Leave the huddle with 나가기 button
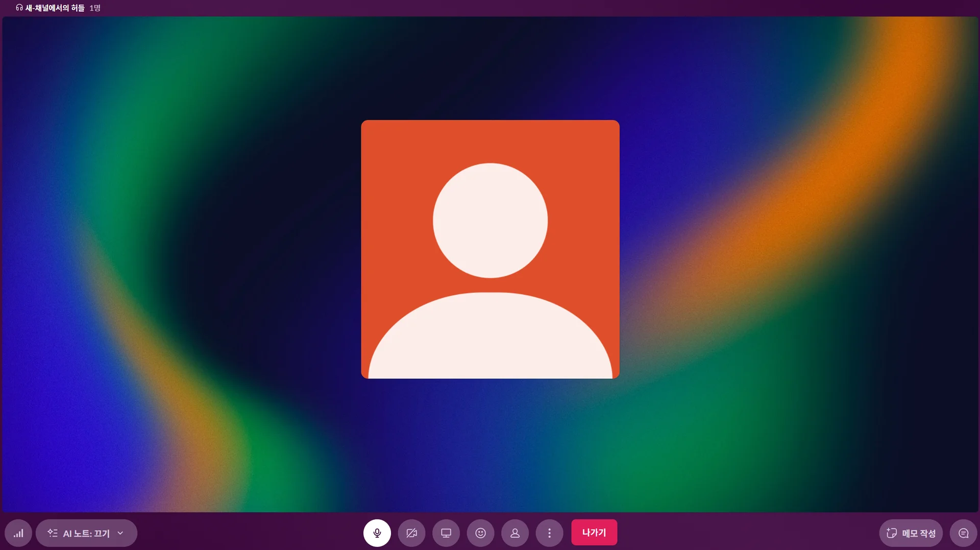 click(x=594, y=532)
